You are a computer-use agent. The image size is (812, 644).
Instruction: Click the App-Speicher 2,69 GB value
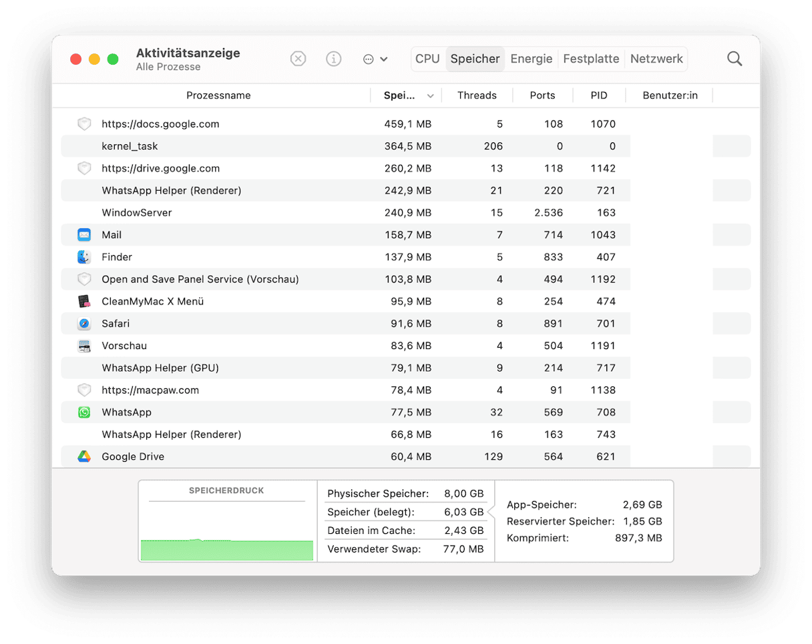click(642, 505)
